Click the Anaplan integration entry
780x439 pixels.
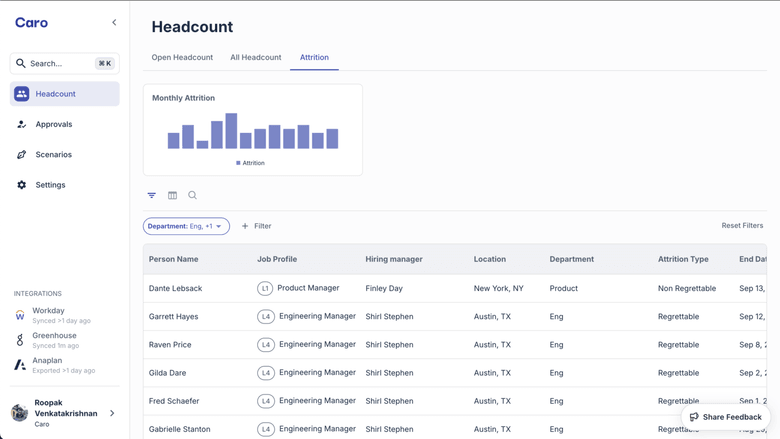pyautogui.click(x=47, y=365)
